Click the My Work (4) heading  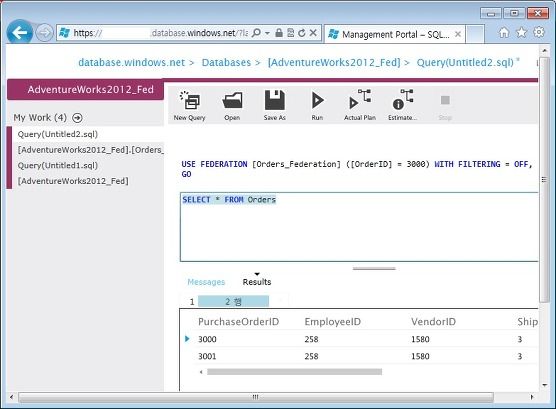tap(40, 118)
